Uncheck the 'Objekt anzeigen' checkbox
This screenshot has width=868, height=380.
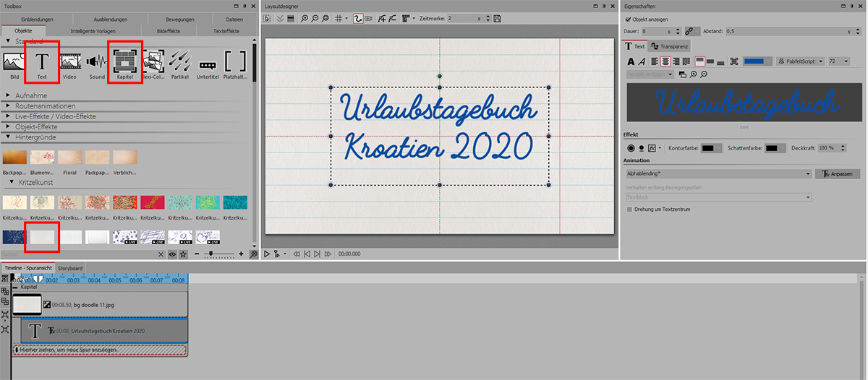coord(627,19)
